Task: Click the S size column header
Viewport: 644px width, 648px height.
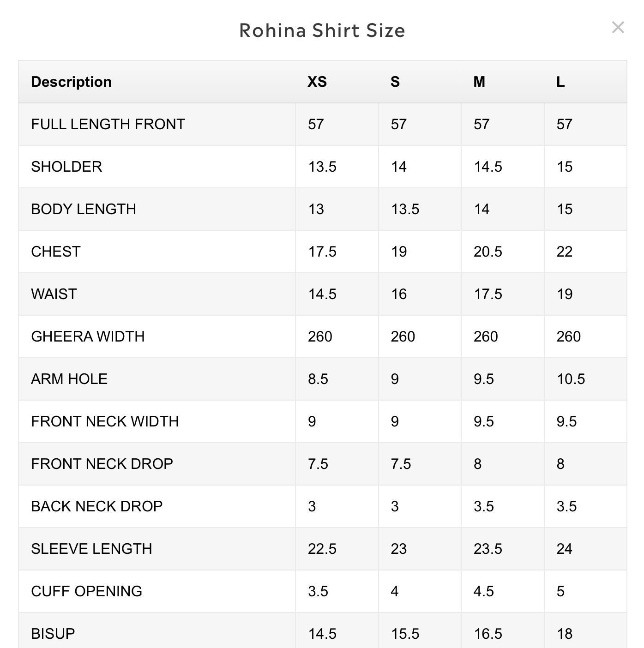Action: (x=395, y=82)
